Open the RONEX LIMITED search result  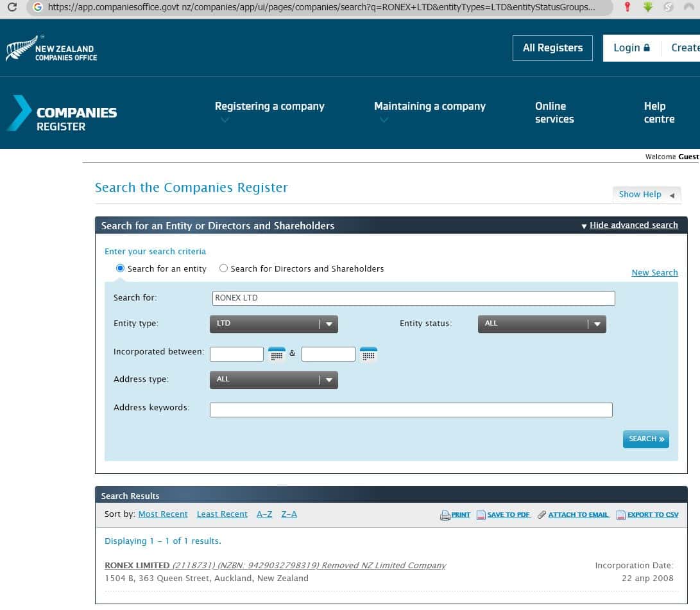tap(275, 565)
